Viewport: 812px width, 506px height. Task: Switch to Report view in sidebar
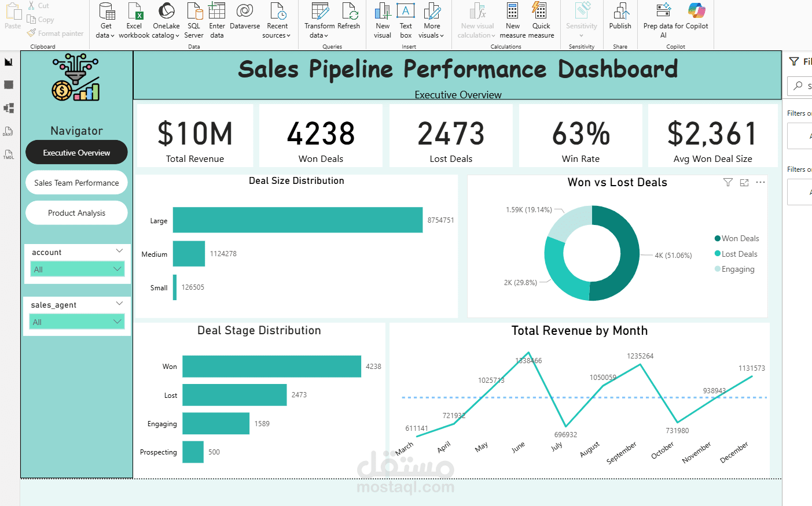pos(9,62)
